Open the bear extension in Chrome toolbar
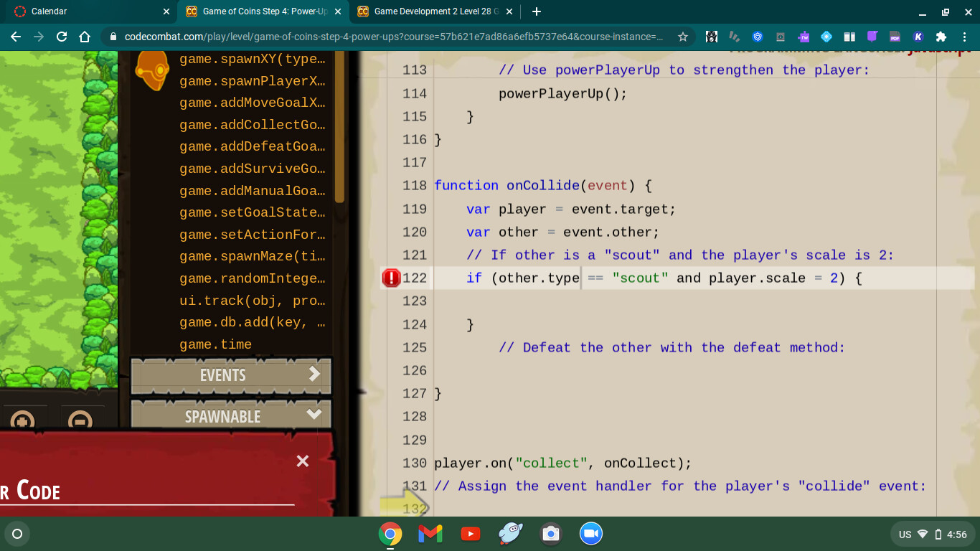980x551 pixels. point(711,37)
